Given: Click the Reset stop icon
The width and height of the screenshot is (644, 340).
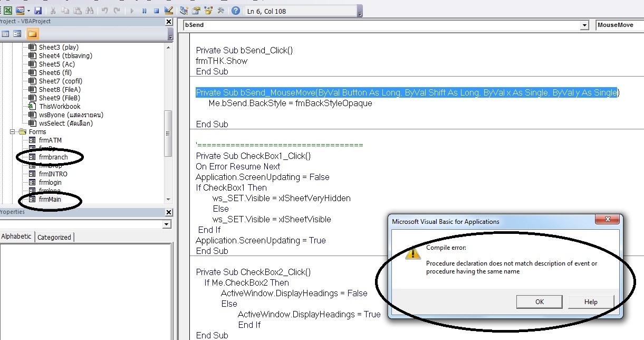Looking at the screenshot, I should (156, 11).
